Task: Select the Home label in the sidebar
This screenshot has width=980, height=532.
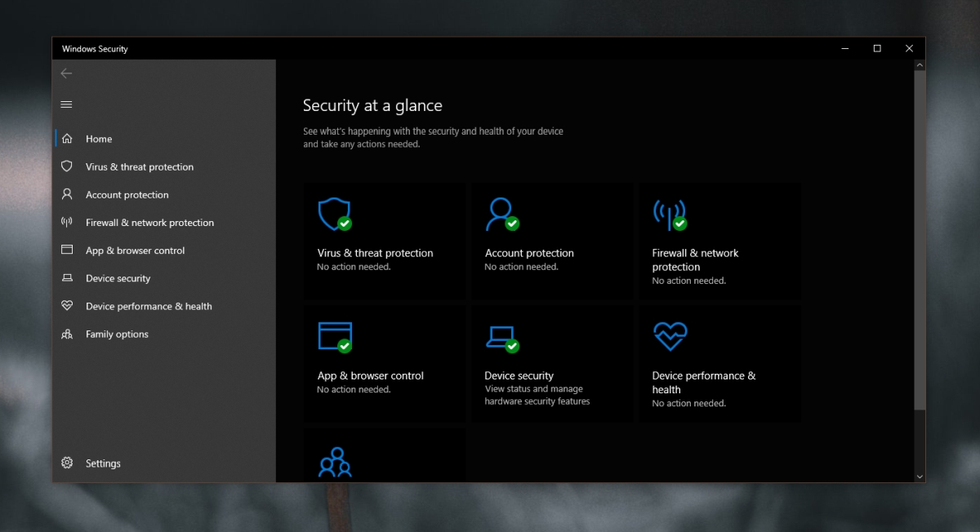Action: 99,139
